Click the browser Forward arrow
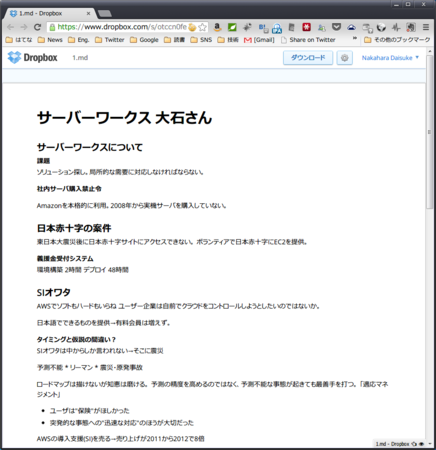 pos(24,27)
